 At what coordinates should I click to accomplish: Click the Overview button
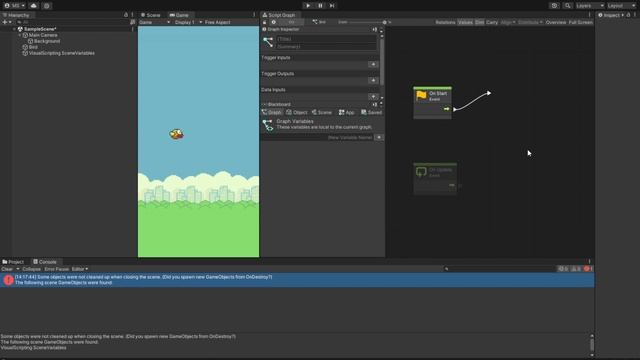pos(556,22)
